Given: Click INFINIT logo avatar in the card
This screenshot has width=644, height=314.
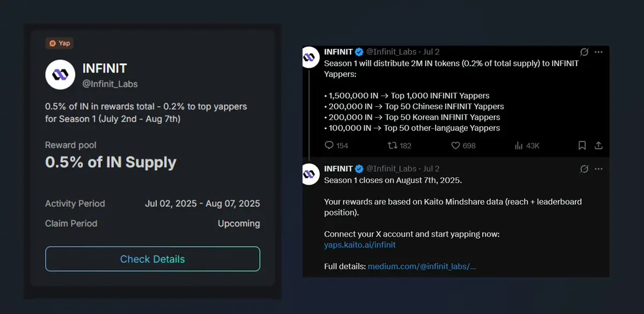Looking at the screenshot, I should [x=60, y=74].
